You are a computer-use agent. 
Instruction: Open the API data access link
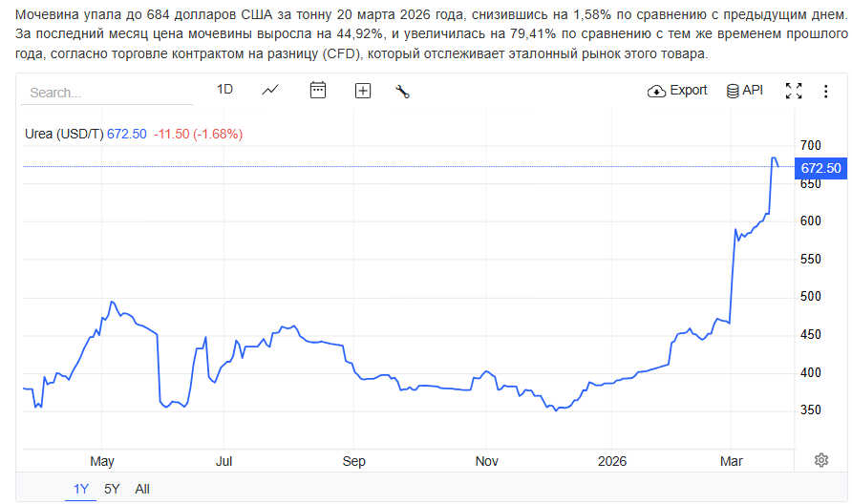click(745, 91)
